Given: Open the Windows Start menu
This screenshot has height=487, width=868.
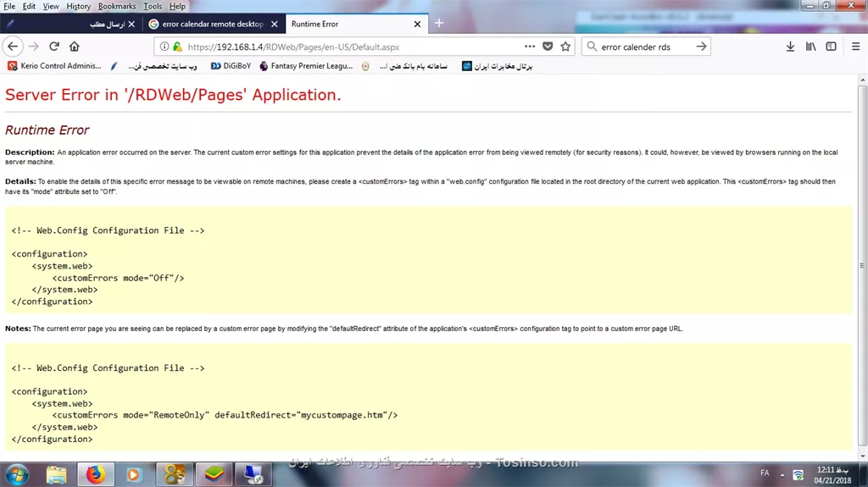Looking at the screenshot, I should click(17, 475).
